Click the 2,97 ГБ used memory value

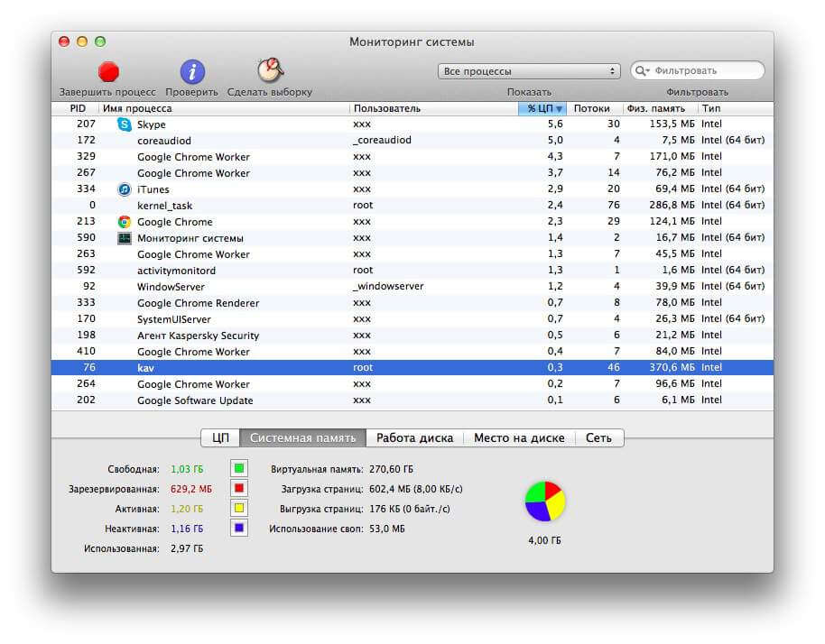tap(187, 548)
